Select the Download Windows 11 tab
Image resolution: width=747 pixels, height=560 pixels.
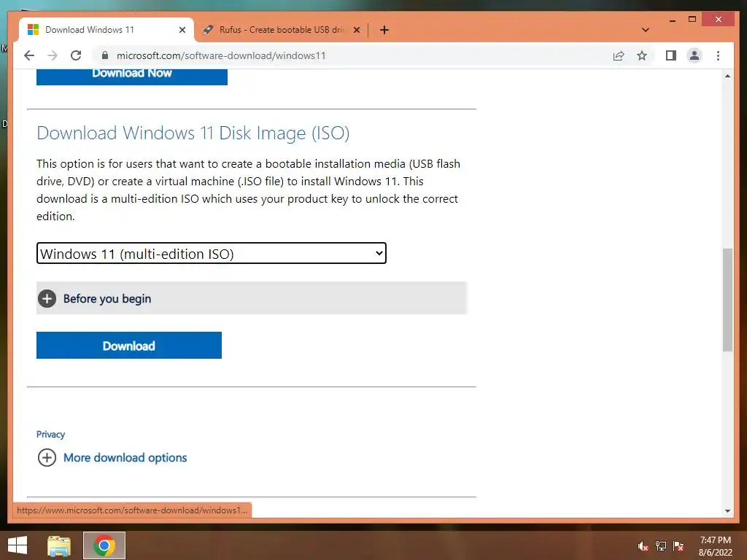tap(107, 30)
